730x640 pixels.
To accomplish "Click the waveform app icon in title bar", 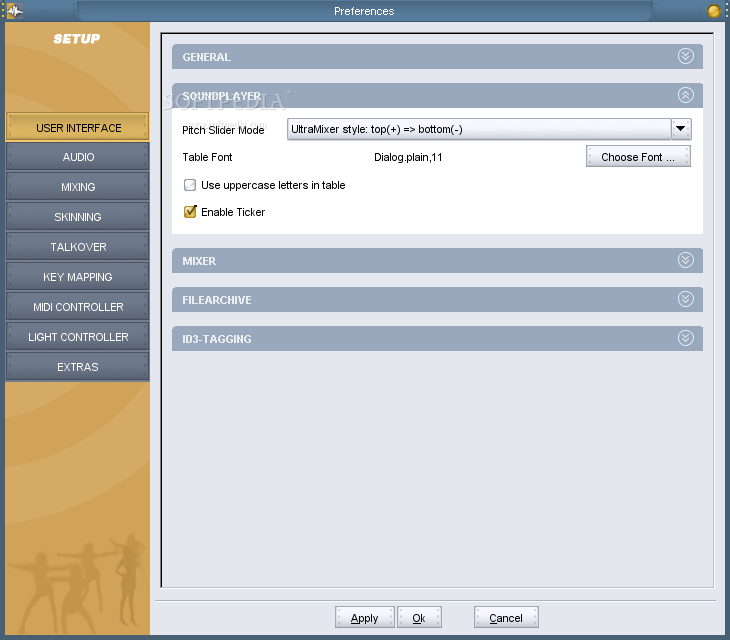I will 14,11.
